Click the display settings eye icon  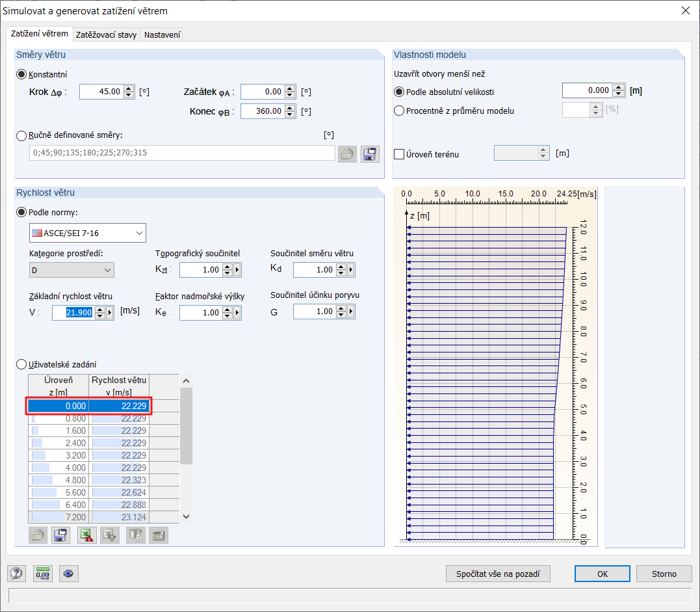tap(68, 574)
